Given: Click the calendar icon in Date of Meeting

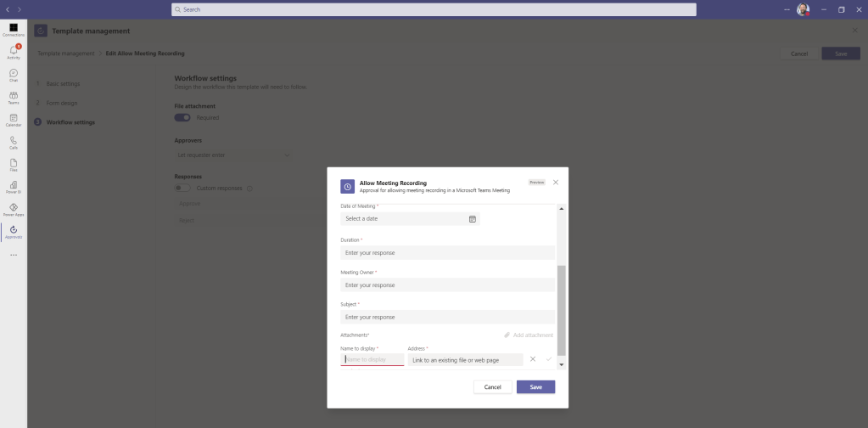Looking at the screenshot, I should coord(473,219).
